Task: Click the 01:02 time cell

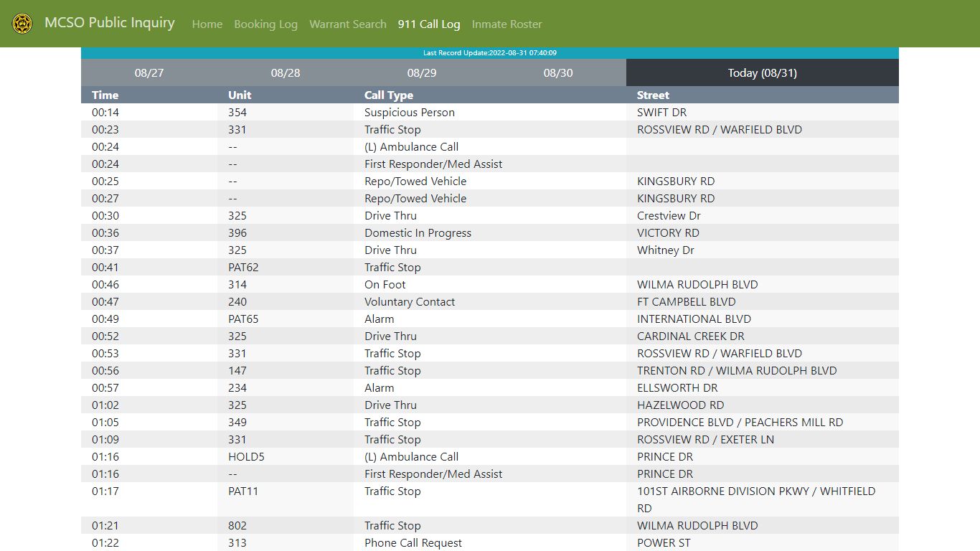Action: [149, 405]
